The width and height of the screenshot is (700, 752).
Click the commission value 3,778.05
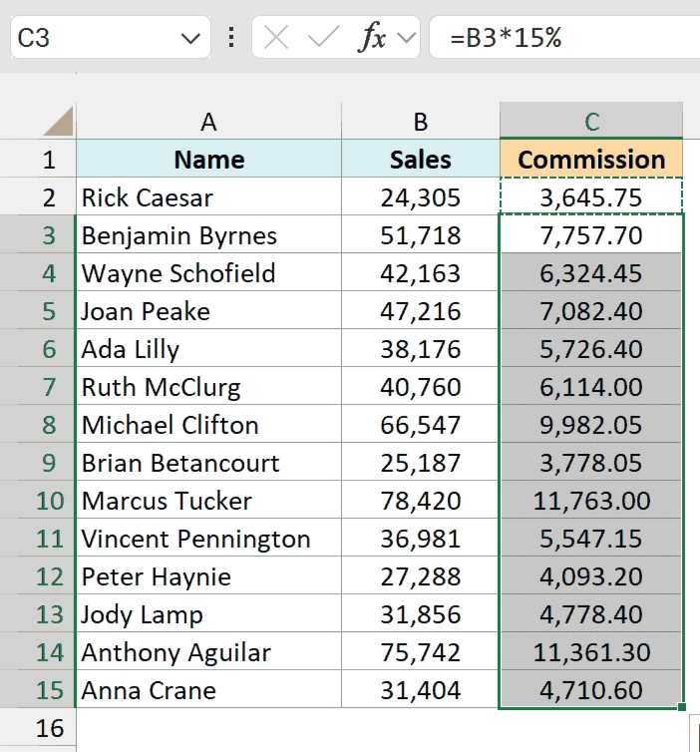point(591,463)
